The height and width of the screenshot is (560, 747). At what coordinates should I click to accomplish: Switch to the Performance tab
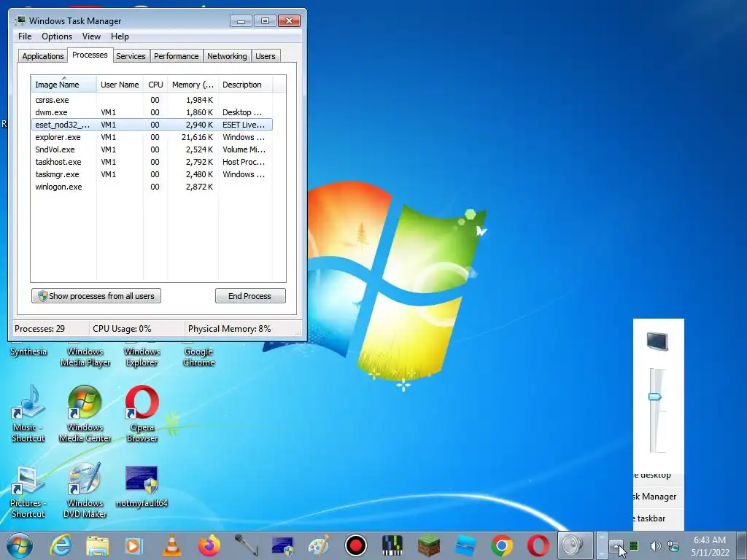click(x=177, y=56)
